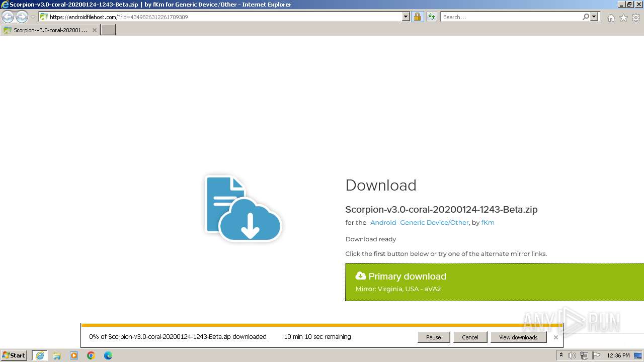Cancel the Scorpion zip download

coord(470,337)
